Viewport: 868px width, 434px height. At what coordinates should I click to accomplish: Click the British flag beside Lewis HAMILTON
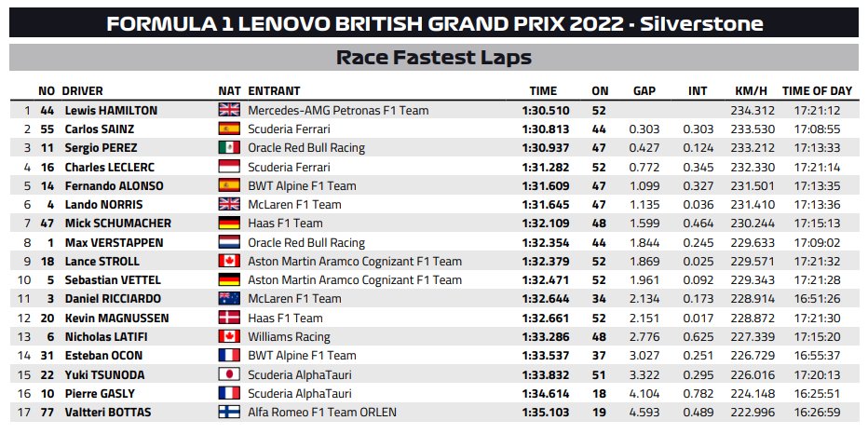(228, 110)
